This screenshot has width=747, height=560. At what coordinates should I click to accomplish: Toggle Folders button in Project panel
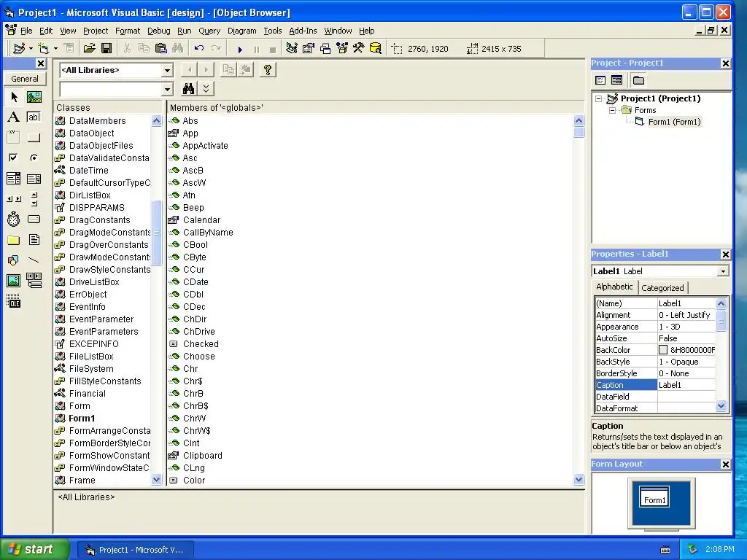638,80
